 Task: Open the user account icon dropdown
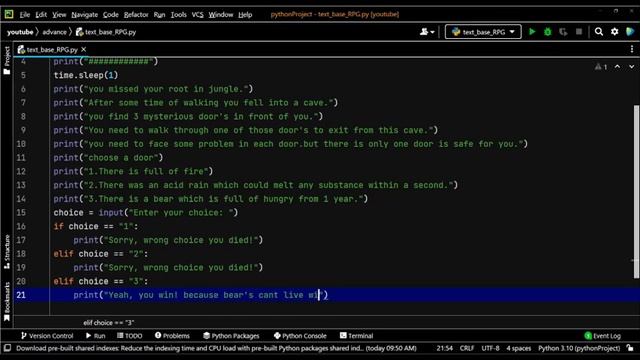pos(427,32)
